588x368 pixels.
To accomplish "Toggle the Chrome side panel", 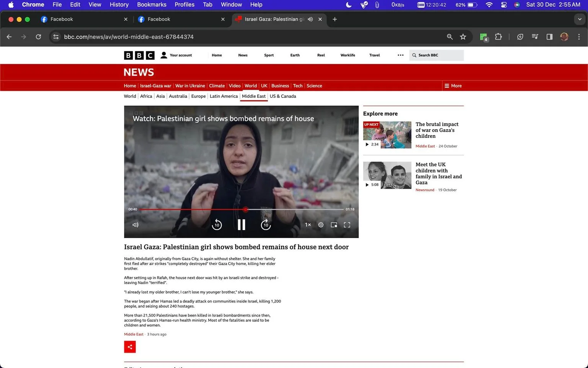I will point(549,37).
